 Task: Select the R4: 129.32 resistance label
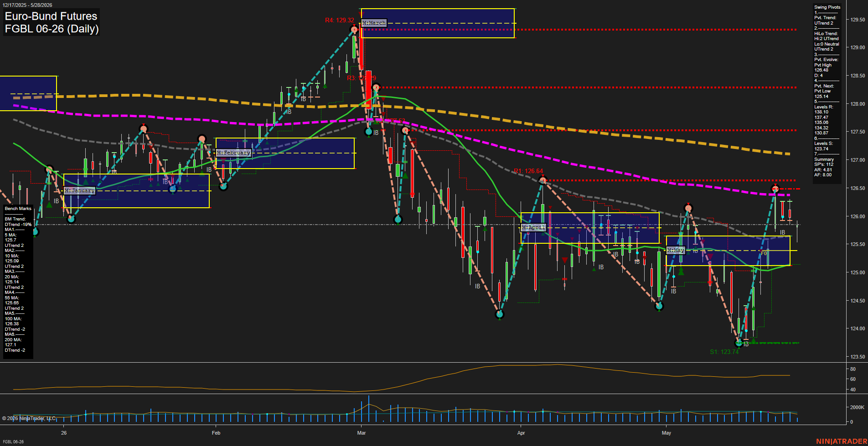[340, 20]
